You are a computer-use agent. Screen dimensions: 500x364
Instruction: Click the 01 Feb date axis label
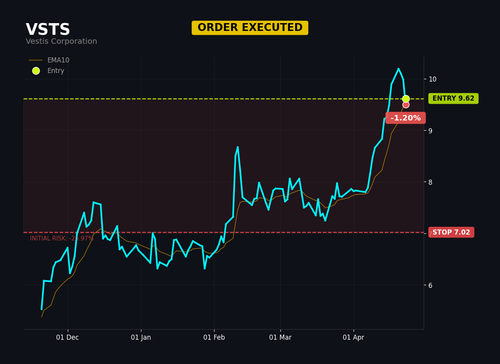click(214, 337)
